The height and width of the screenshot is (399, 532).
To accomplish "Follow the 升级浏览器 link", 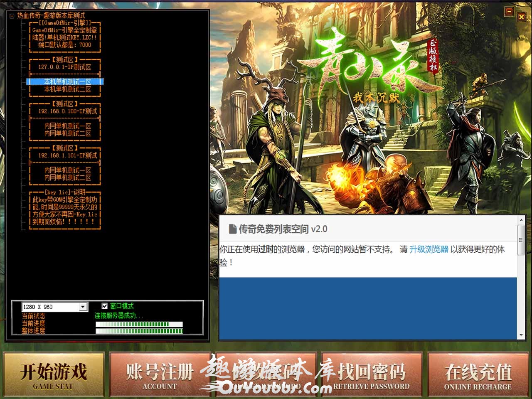I will pos(429,249).
